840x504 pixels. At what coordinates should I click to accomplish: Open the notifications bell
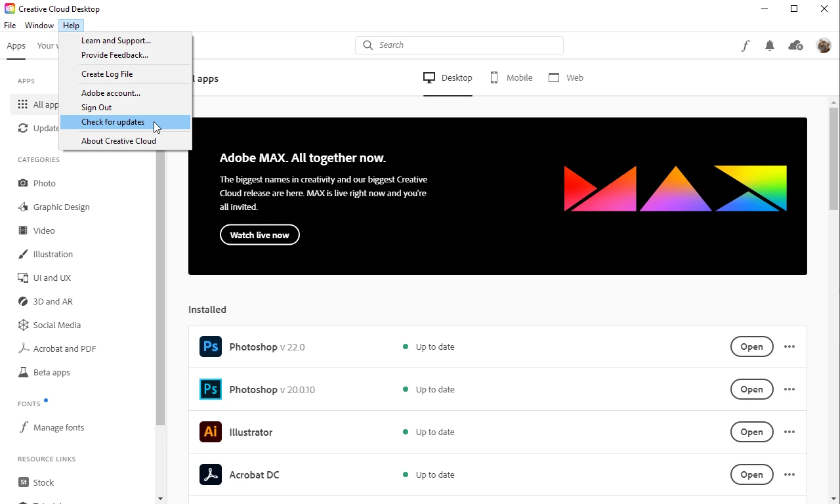770,45
